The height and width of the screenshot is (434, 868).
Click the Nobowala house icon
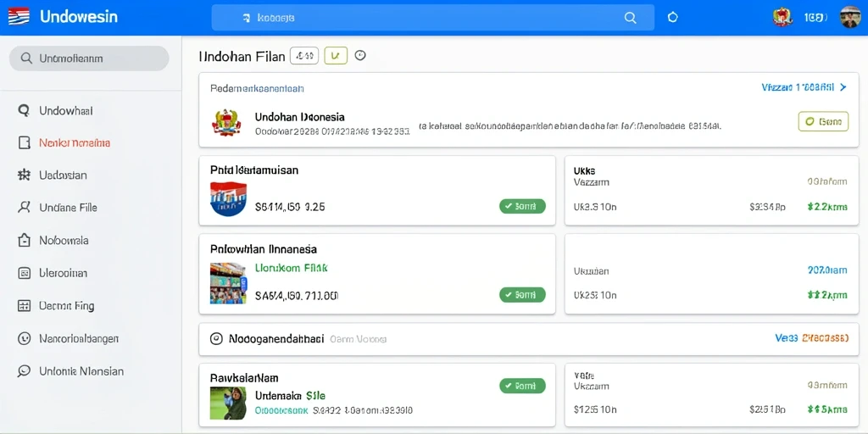click(x=24, y=240)
